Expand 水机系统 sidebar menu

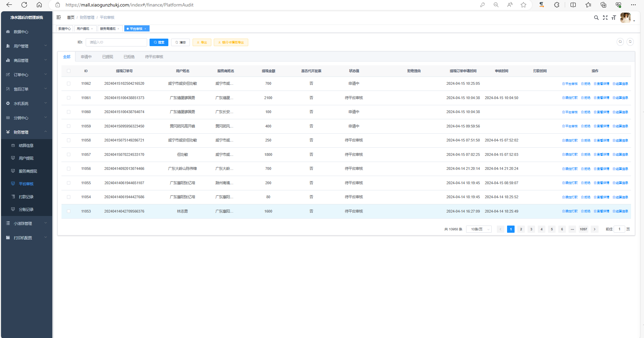pos(27,104)
